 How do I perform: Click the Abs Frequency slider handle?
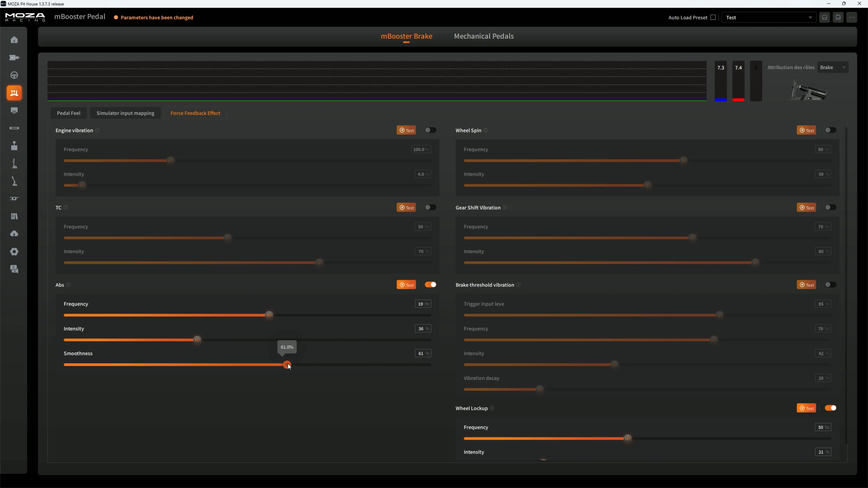click(269, 315)
